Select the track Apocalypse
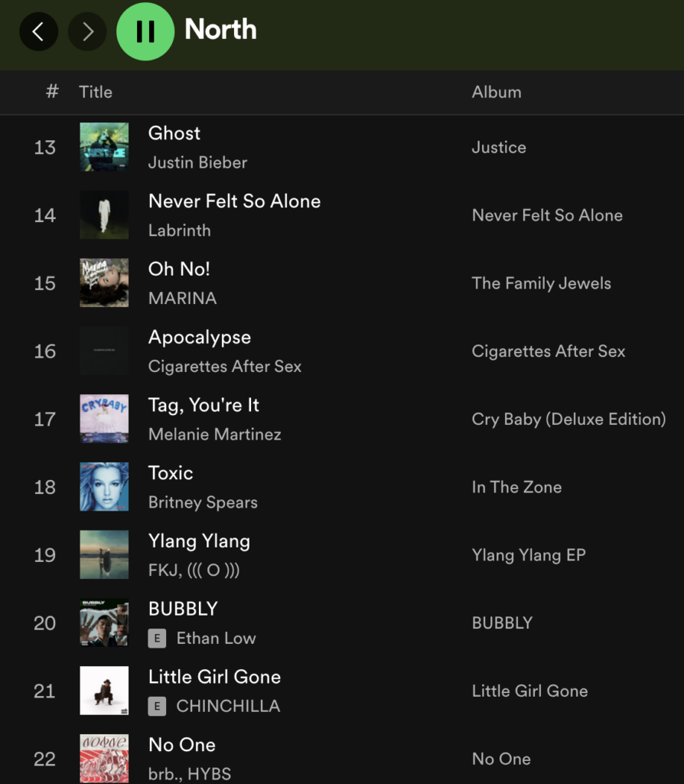The width and height of the screenshot is (684, 784). point(200,337)
